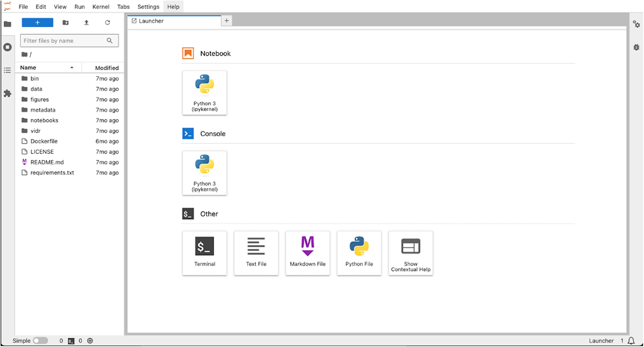Click the Upload Files icon
The width and height of the screenshot is (644, 347).
click(x=86, y=23)
